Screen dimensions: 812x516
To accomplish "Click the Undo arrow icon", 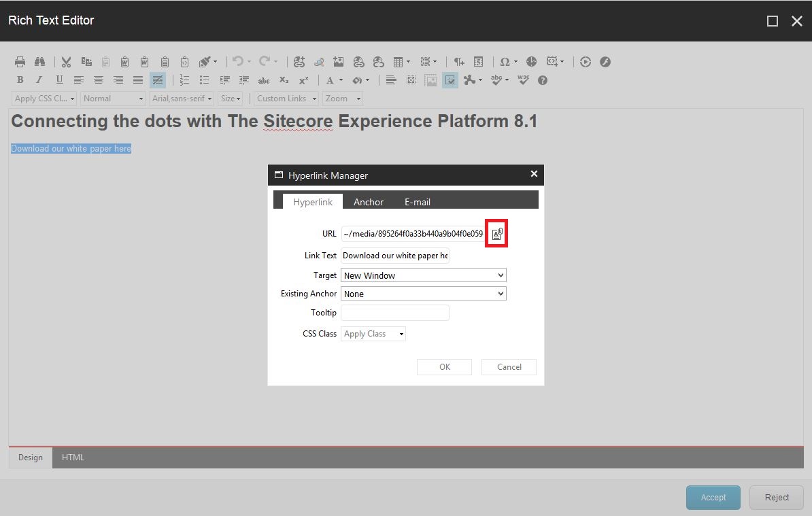I will (x=238, y=62).
